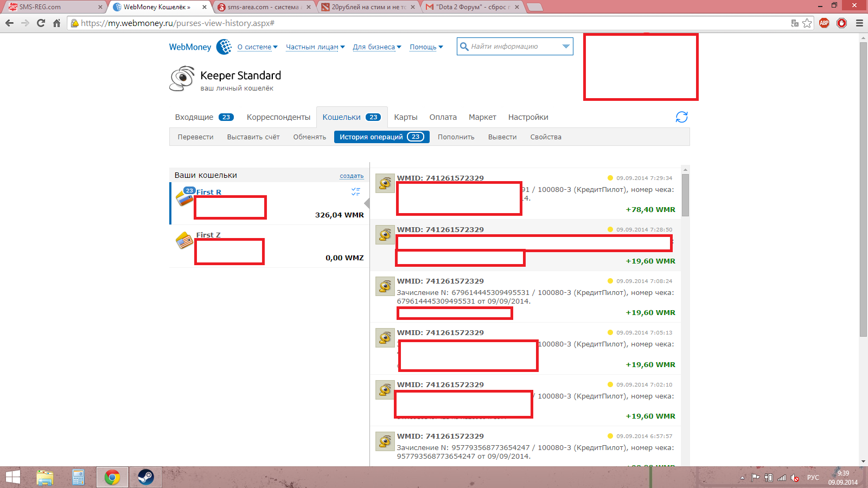The height and width of the screenshot is (488, 868).
Task: Click the translate page icon in address bar
Action: tap(795, 23)
